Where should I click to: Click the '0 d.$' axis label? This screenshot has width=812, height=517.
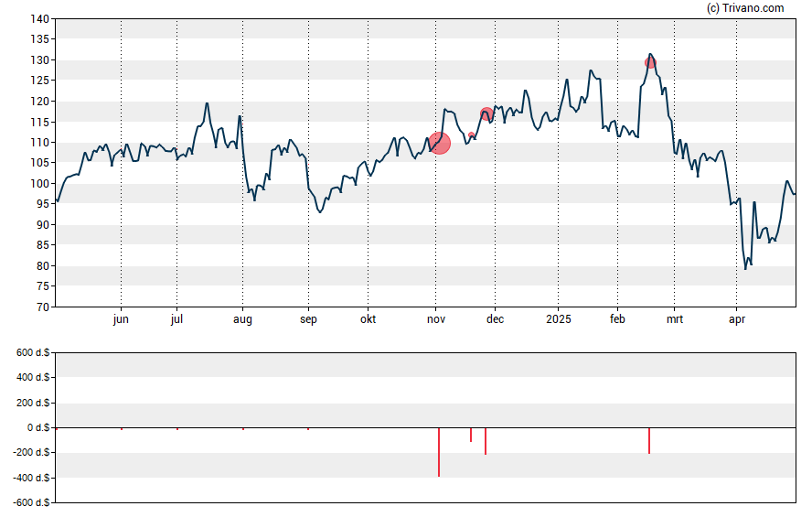click(x=38, y=427)
